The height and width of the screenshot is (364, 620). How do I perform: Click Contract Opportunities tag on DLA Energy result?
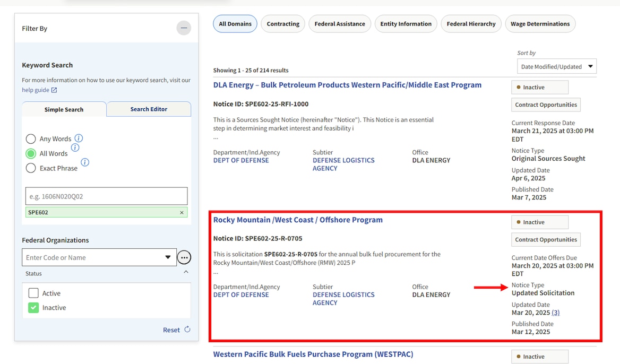[546, 105]
